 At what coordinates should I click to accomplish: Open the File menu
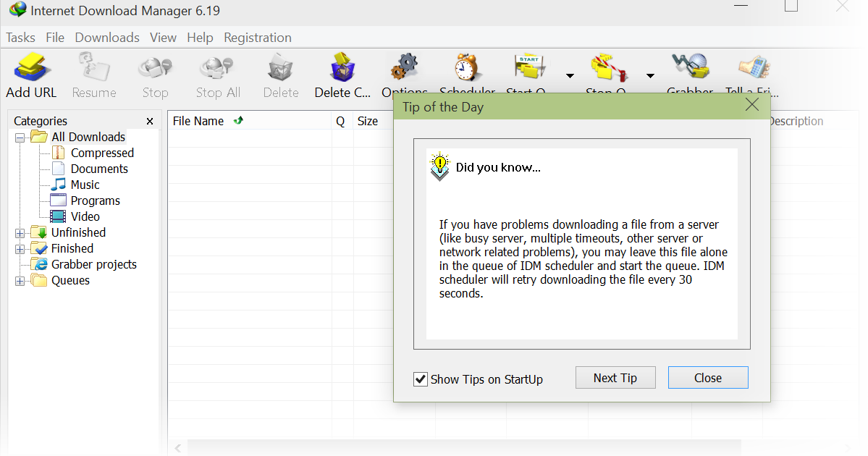[x=55, y=38]
